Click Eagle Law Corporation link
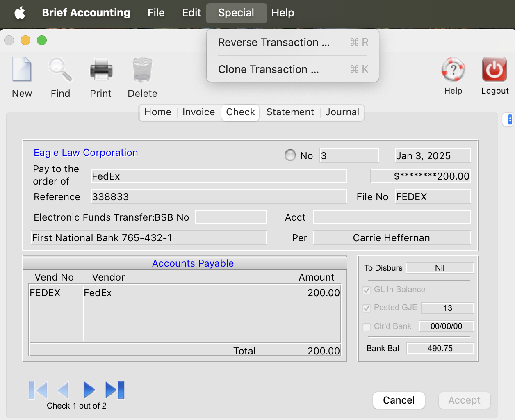Viewport: 515px width, 420px height. tap(86, 153)
